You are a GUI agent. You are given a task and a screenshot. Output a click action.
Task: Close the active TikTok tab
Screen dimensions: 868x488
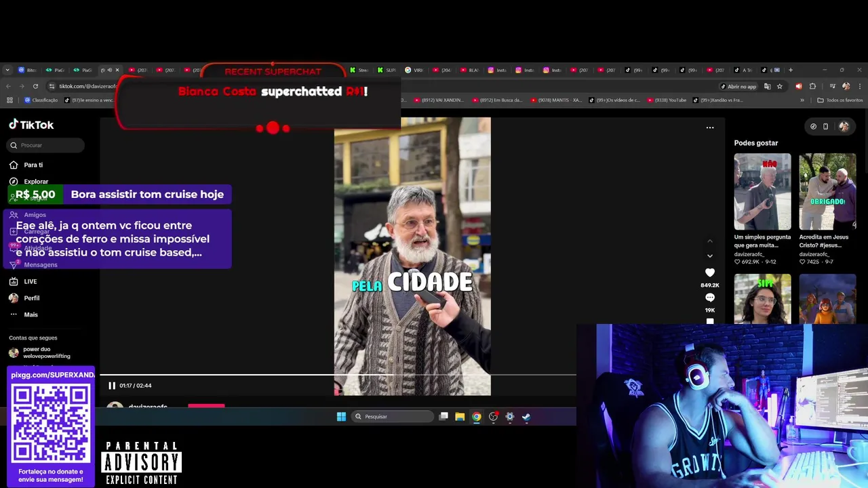[x=117, y=70]
